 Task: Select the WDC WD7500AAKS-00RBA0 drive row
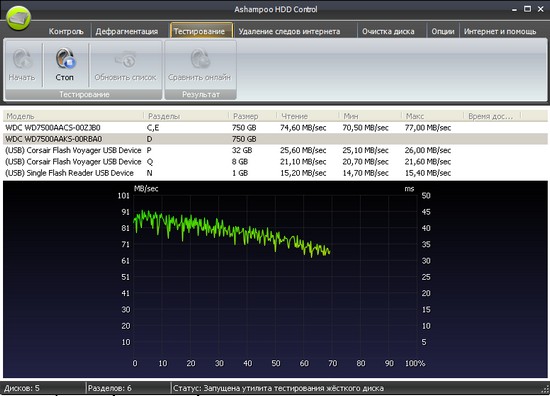click(275, 139)
